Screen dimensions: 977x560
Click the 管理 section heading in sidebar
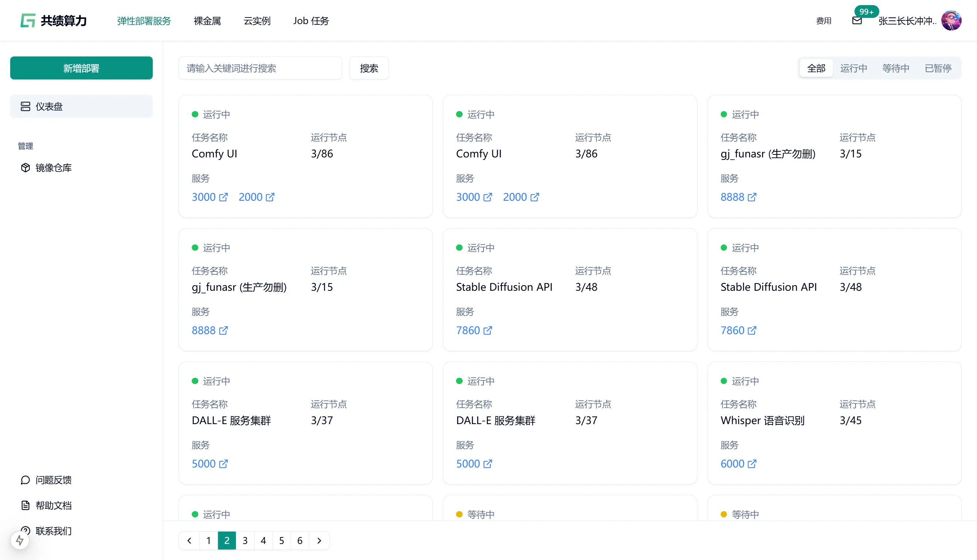tap(26, 146)
